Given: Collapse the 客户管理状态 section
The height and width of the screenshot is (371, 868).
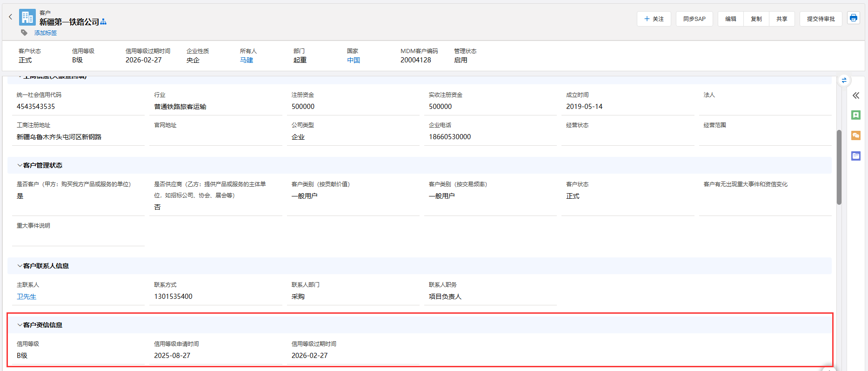Looking at the screenshot, I should (20, 165).
